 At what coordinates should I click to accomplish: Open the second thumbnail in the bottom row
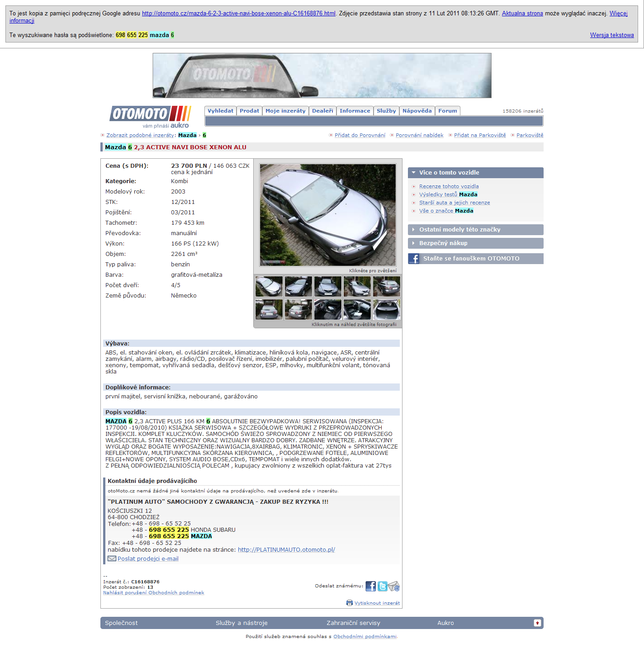click(x=298, y=309)
